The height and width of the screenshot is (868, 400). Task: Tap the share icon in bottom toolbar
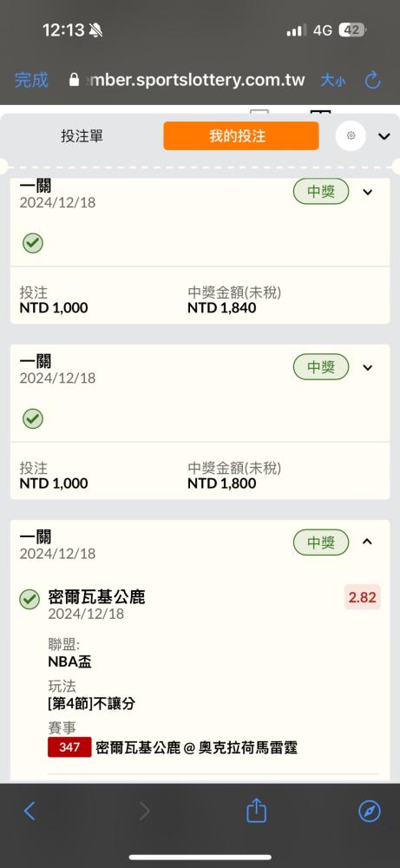256,812
